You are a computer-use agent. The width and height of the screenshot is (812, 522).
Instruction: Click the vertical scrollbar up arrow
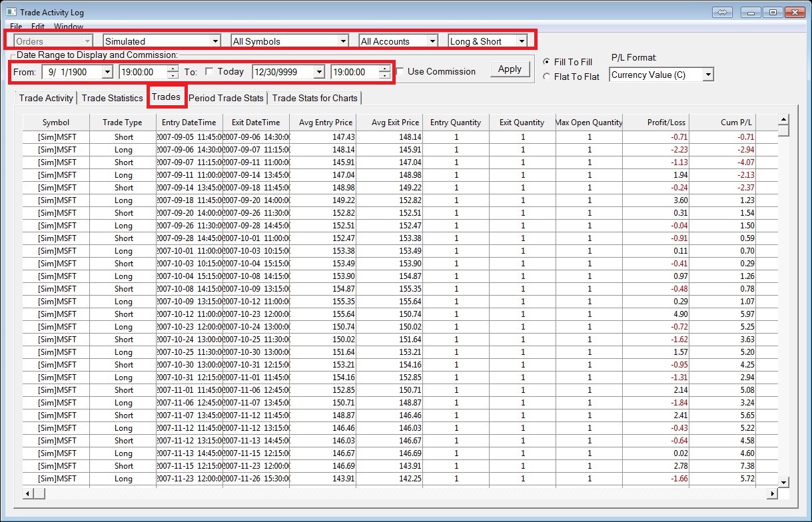(x=784, y=120)
